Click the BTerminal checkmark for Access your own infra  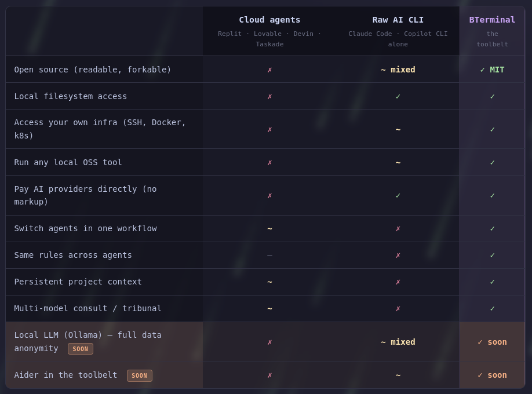[492, 130]
